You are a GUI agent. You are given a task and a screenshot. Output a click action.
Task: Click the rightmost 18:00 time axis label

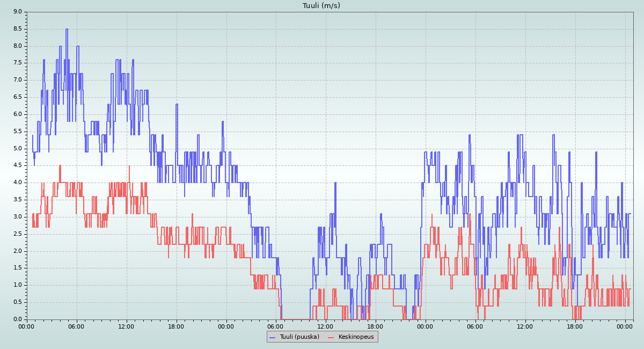tap(575, 326)
